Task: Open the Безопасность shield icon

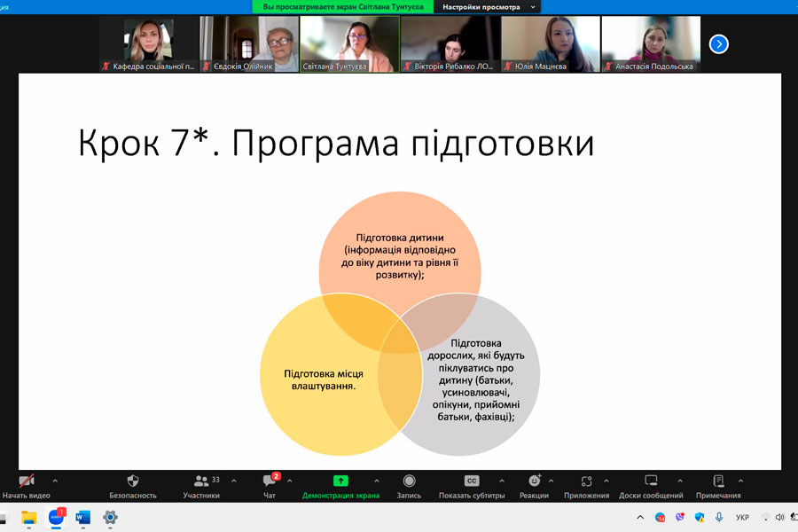Action: click(x=133, y=481)
